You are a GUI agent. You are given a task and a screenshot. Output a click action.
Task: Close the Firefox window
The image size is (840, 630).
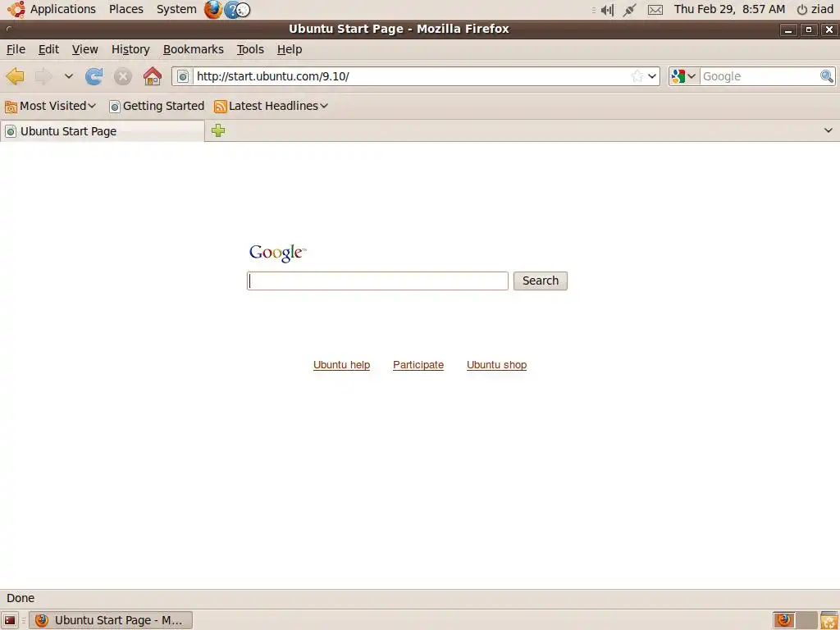coord(829,30)
